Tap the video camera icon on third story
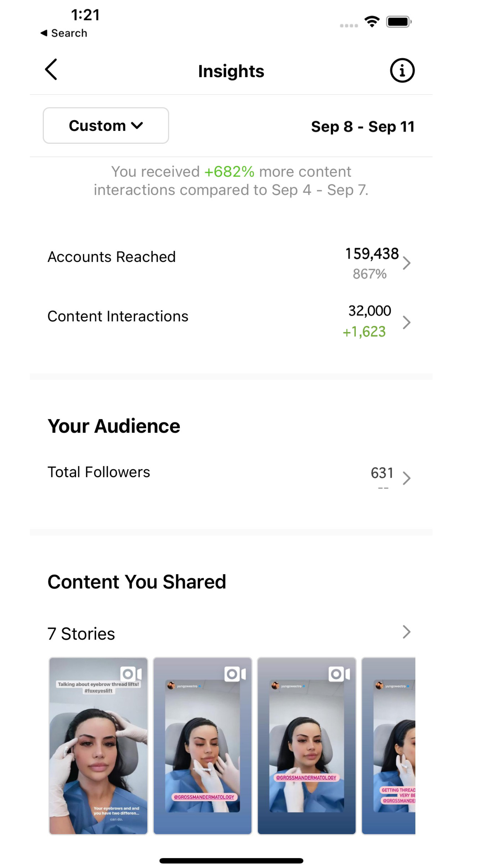 coord(339,674)
